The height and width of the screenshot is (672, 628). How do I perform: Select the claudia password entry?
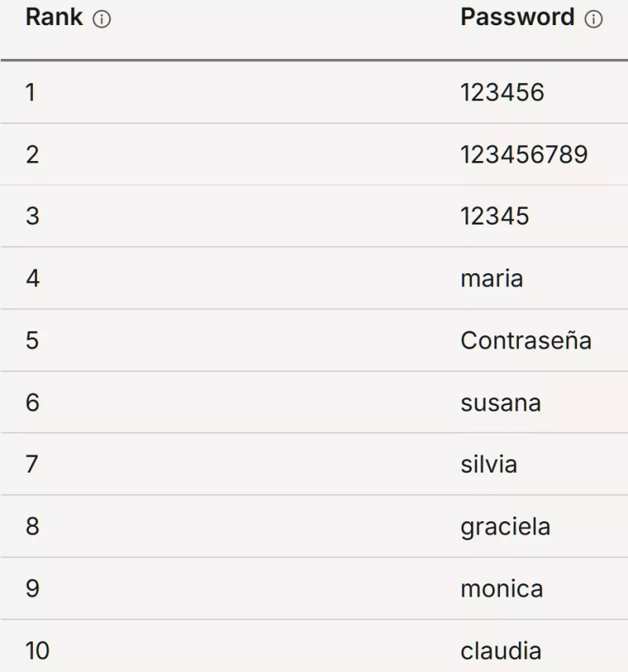500,651
